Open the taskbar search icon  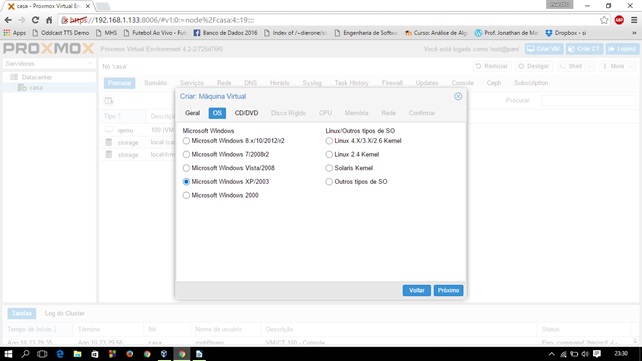pyautogui.click(x=25, y=354)
